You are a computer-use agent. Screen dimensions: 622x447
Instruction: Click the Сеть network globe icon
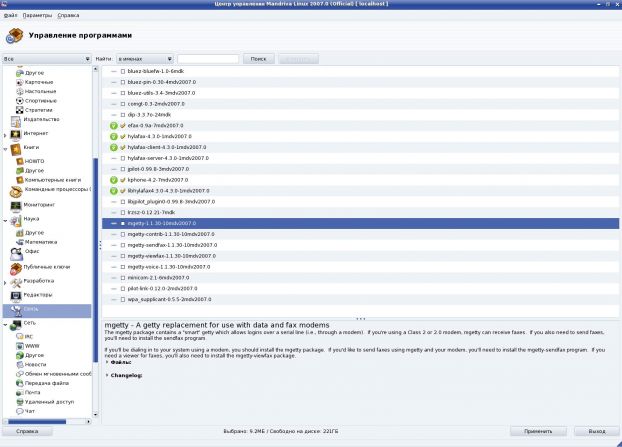pos(16,325)
